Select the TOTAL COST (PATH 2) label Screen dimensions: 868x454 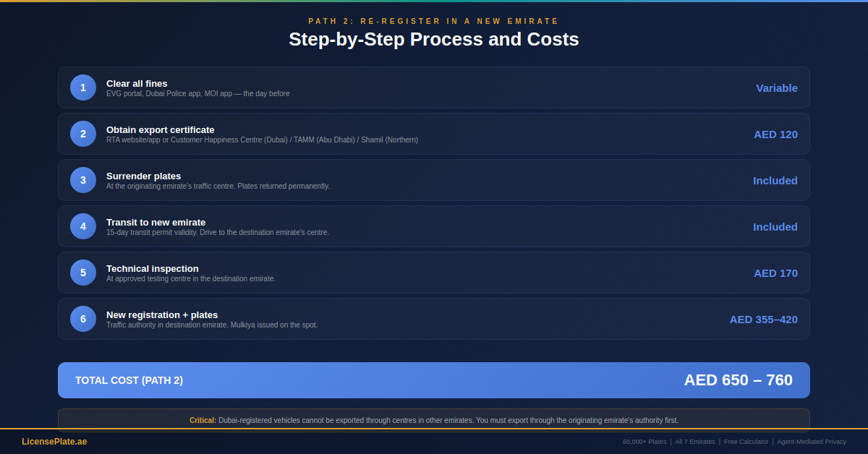129,380
